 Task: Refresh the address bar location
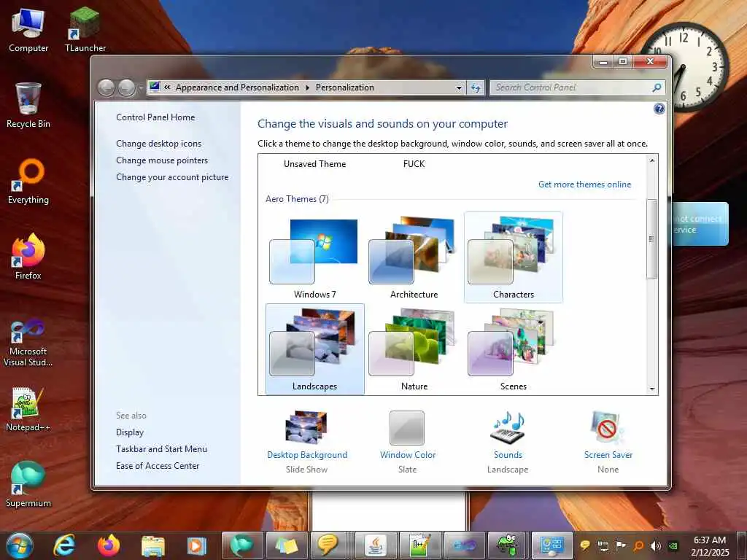point(476,87)
